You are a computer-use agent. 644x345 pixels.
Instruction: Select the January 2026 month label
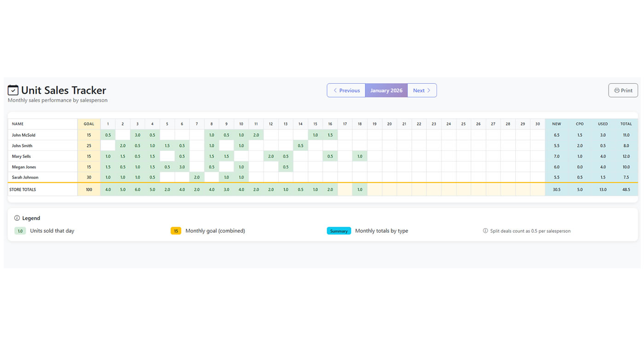pyautogui.click(x=386, y=91)
